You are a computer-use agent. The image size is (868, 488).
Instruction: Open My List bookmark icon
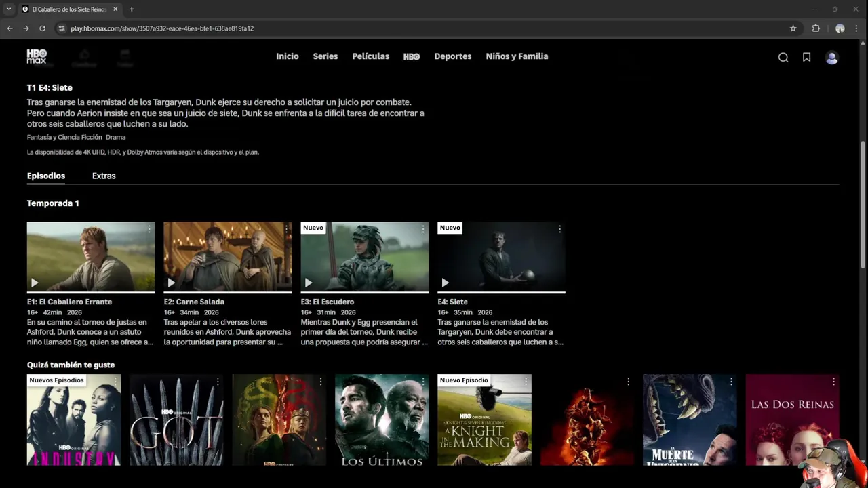point(806,58)
